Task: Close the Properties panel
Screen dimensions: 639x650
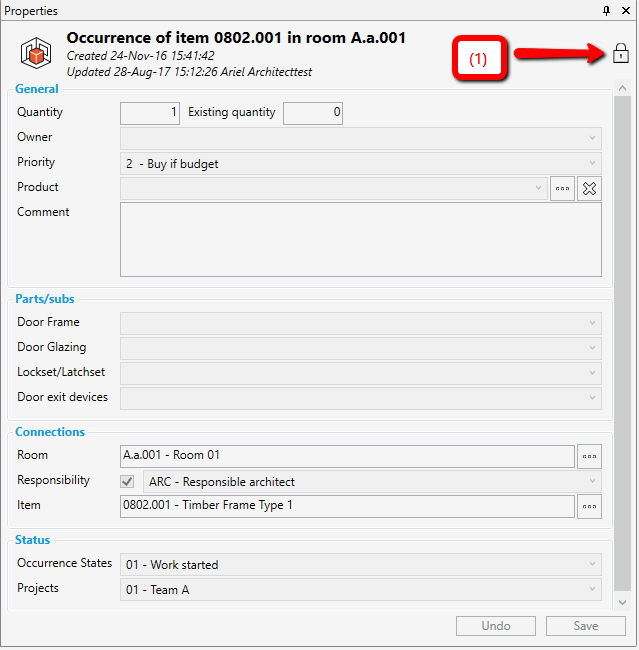Action: click(626, 11)
